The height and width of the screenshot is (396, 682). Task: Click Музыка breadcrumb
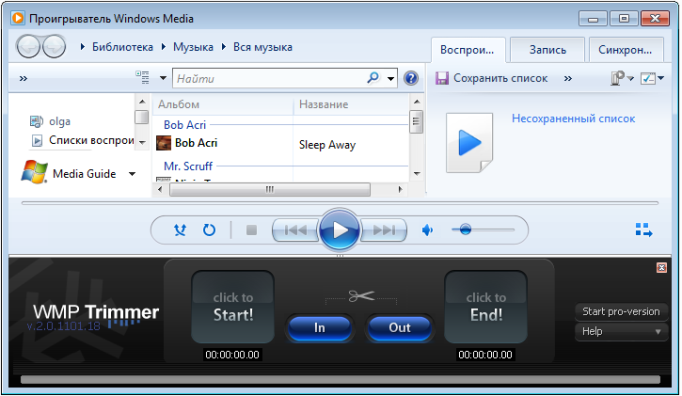tap(193, 47)
